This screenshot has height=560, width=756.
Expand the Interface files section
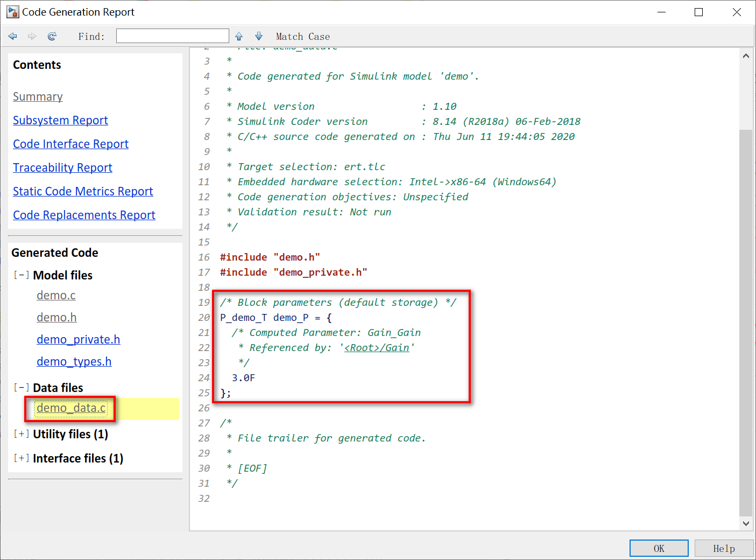[x=21, y=458]
